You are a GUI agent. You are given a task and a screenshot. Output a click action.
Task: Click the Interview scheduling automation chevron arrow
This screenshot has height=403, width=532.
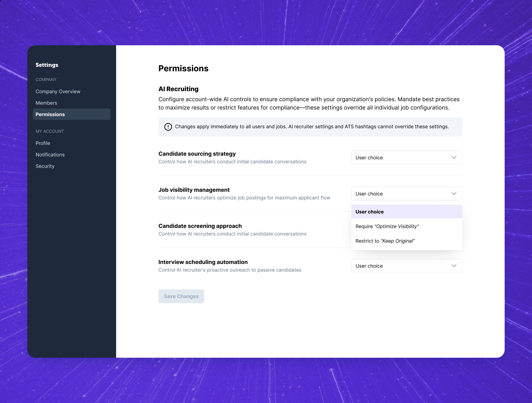click(x=454, y=266)
